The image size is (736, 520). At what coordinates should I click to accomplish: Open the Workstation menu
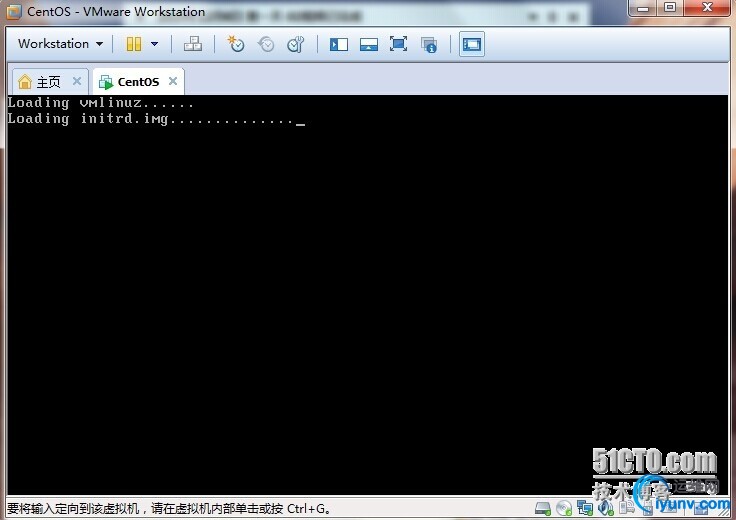(x=60, y=44)
